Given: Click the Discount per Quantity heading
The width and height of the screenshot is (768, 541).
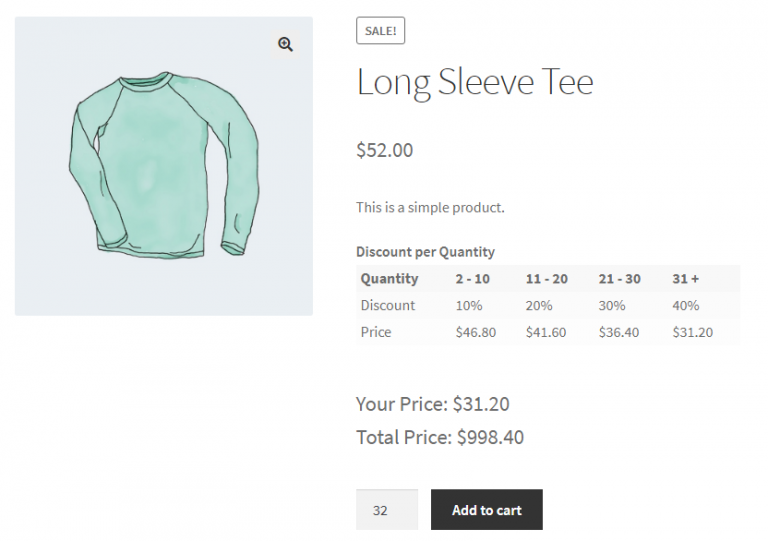Looking at the screenshot, I should [425, 252].
